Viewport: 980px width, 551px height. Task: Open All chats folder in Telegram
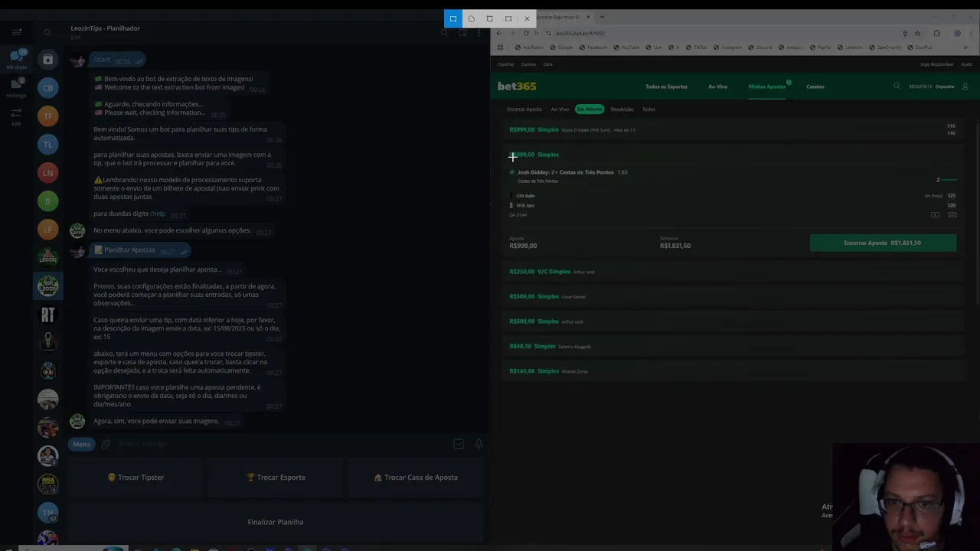[x=16, y=59]
